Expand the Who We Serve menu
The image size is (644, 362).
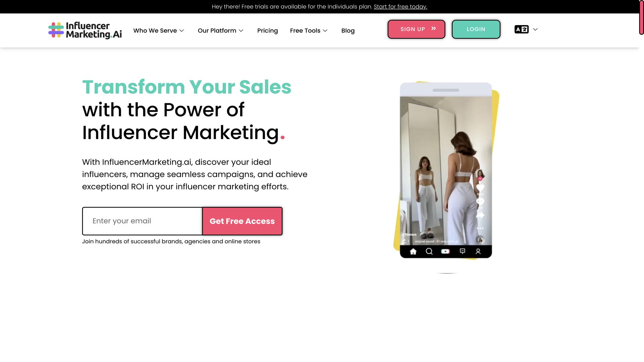point(159,31)
